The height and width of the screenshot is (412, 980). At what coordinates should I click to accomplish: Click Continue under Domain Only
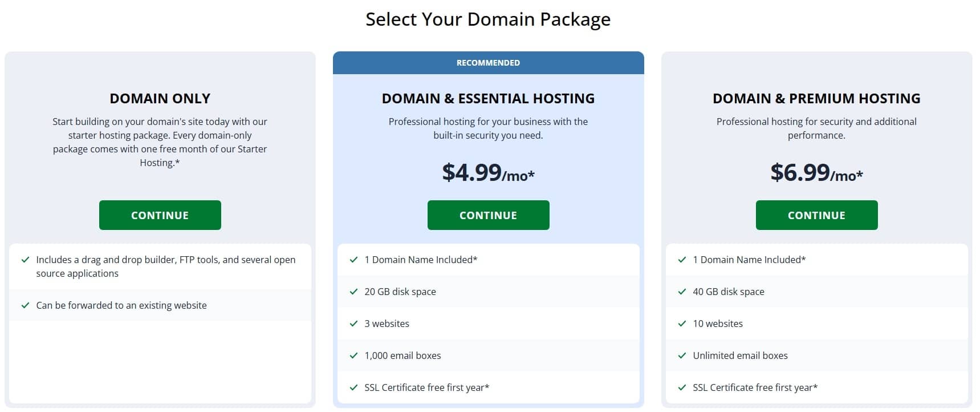[160, 215]
